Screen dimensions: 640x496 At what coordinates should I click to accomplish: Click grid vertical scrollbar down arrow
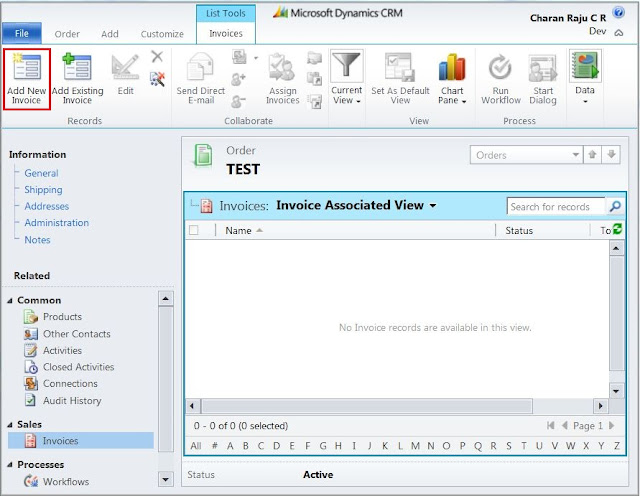(x=616, y=391)
